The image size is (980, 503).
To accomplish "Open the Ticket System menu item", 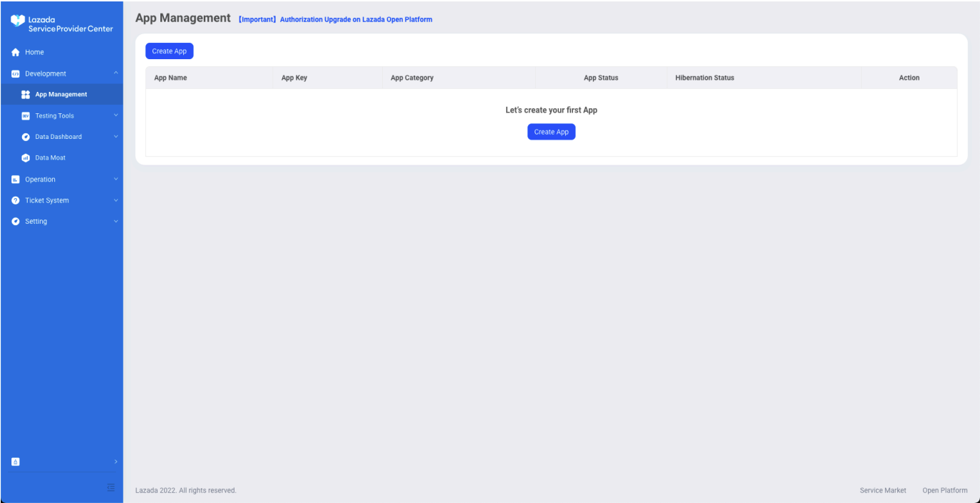I will 61,200.
